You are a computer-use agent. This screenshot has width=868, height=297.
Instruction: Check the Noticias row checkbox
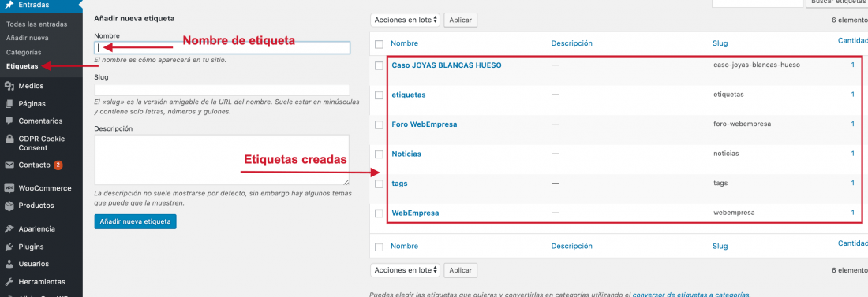(380, 154)
